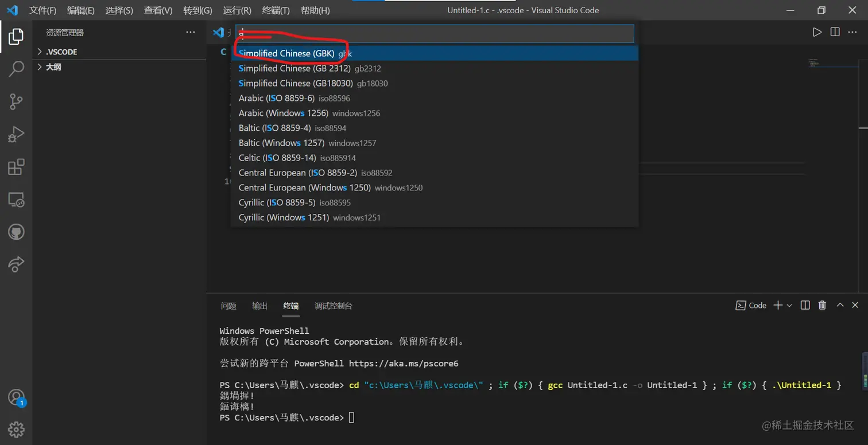Screen dimensions: 868x445
Task: Open the Accounts icon with badge
Action: coord(16,397)
